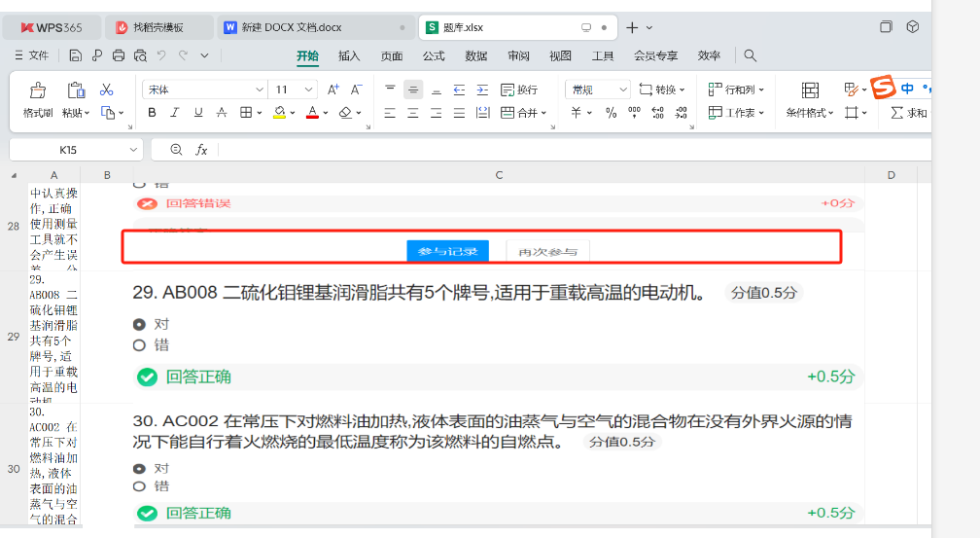Click the Clear/eraser icon
Viewport: 980px width, 538px height.
[x=345, y=113]
